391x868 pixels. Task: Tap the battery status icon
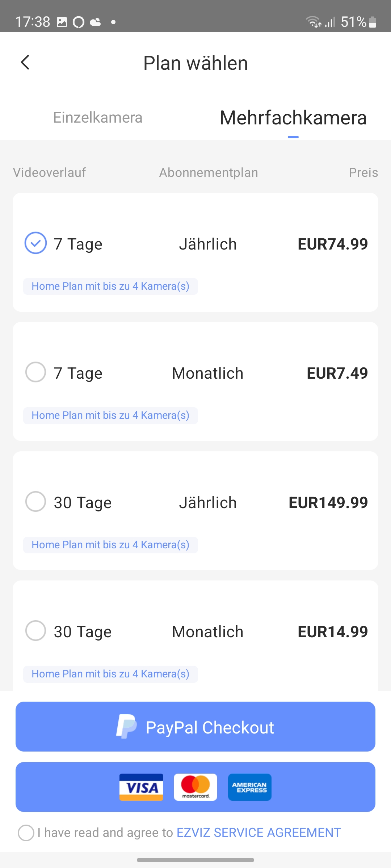[x=373, y=22]
